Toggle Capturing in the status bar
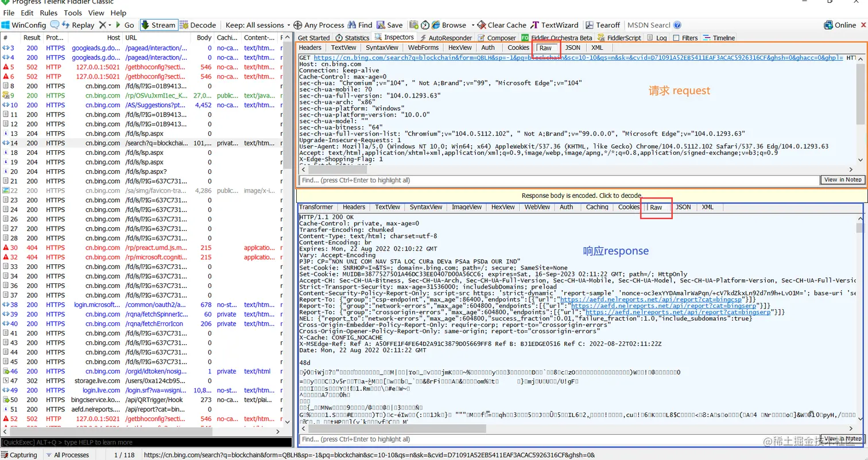This screenshot has width=868, height=460. tap(20, 455)
